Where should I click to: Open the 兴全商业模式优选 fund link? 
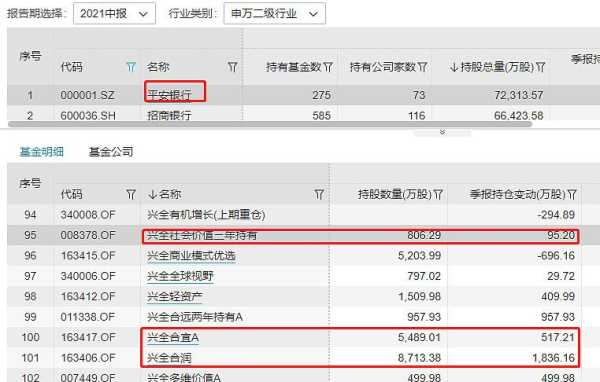191,256
